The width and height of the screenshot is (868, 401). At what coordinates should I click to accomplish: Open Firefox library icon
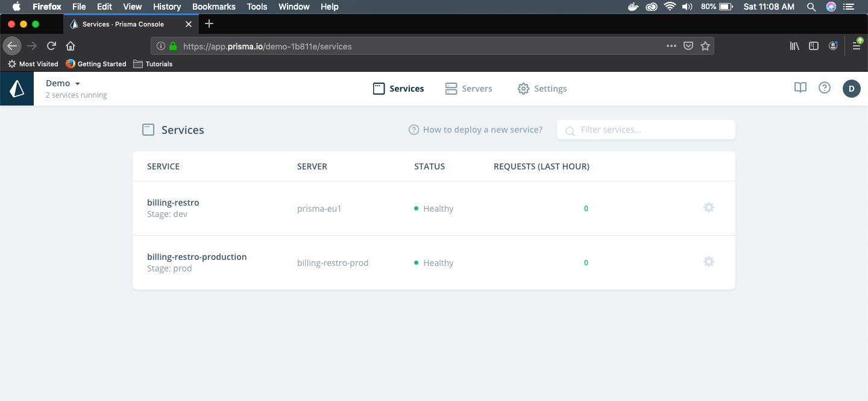[x=794, y=46]
